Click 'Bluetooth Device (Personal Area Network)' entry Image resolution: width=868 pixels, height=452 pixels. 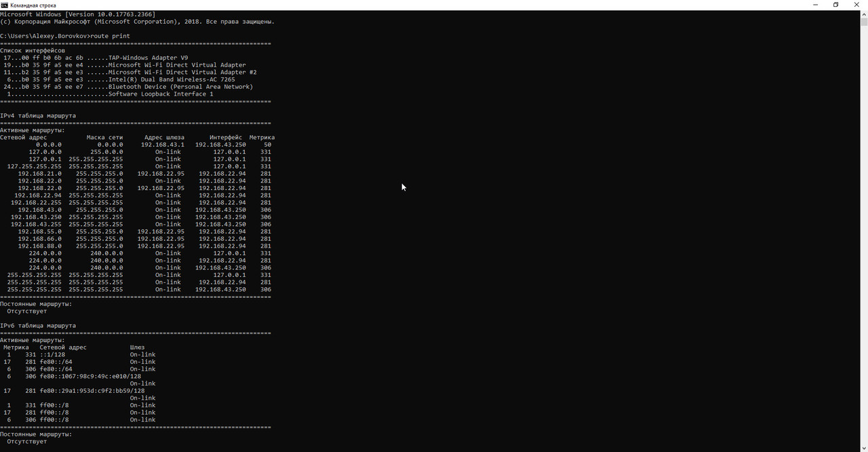[x=180, y=87]
